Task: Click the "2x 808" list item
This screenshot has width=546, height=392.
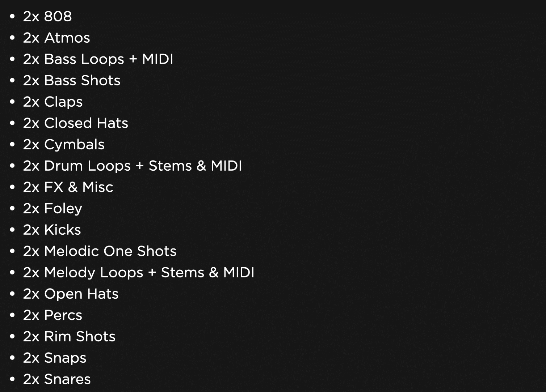Action: (x=47, y=16)
